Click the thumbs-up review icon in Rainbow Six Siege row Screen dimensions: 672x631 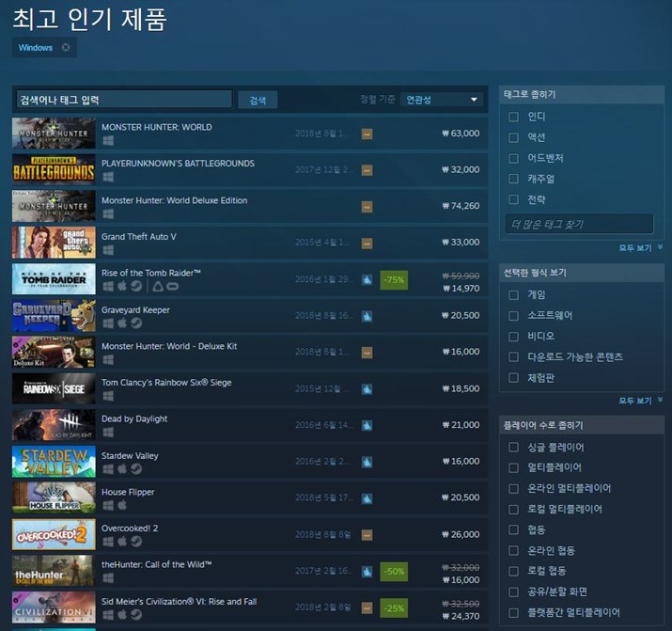coord(367,389)
